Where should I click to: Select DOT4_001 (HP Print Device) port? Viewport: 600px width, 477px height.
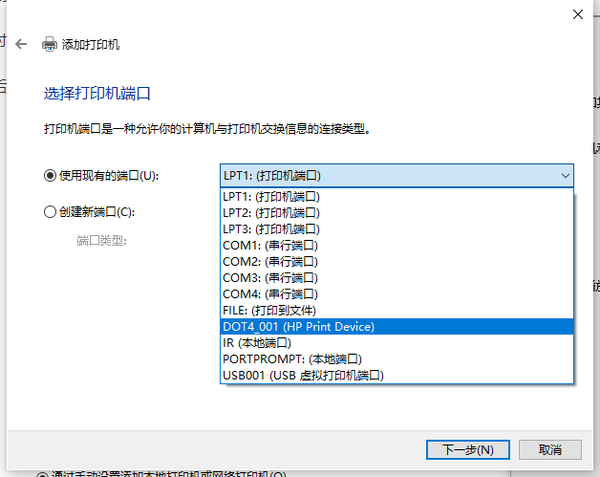tap(397, 327)
